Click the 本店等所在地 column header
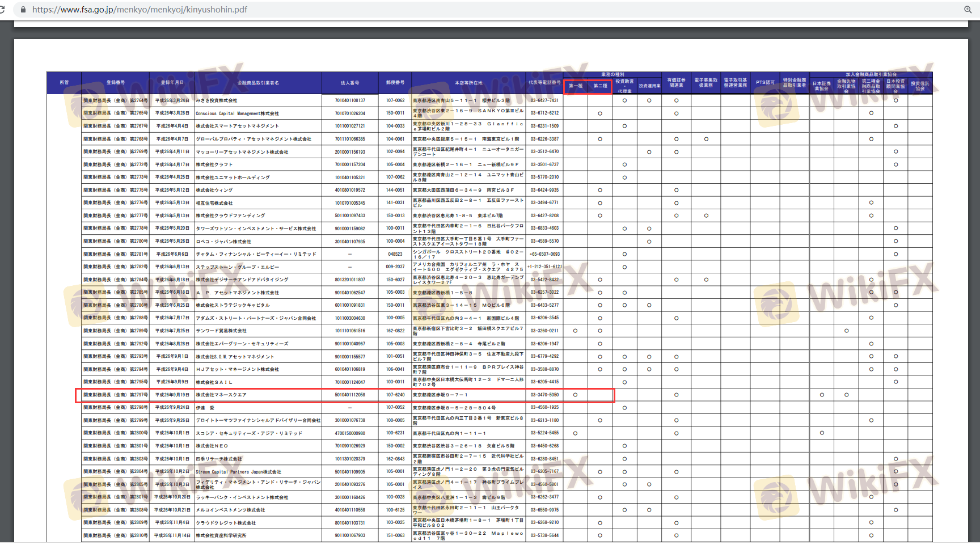This screenshot has width=980, height=545. pos(468,83)
